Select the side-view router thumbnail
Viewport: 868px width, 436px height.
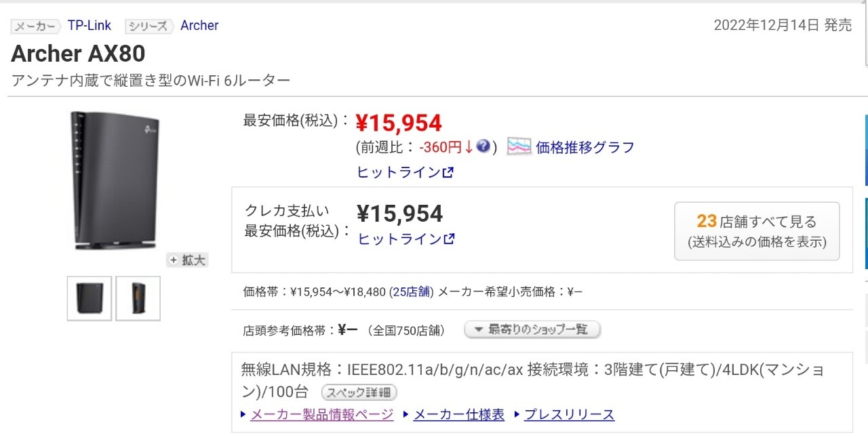point(138,298)
